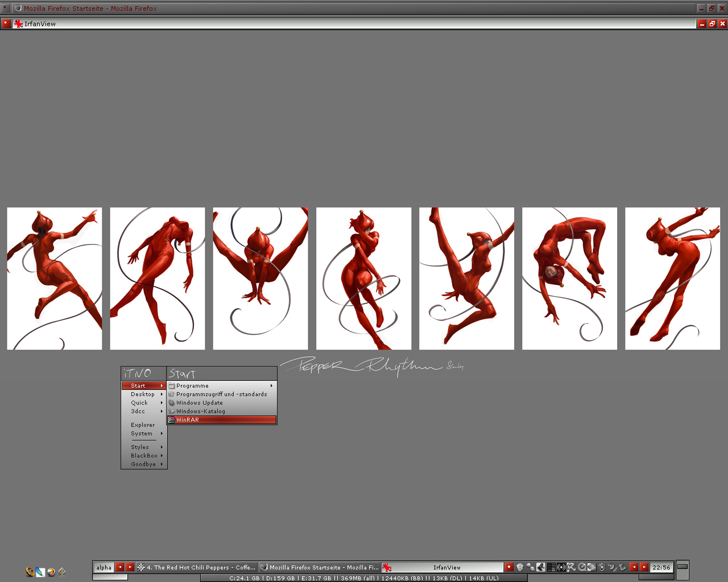728x582 pixels.
Task: Switch to next workspace using right arrow by alpha
Action: click(x=130, y=567)
